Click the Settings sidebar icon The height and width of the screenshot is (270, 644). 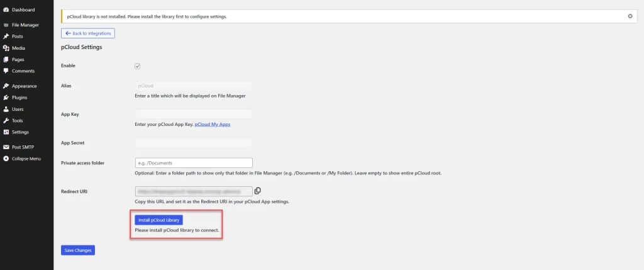(6, 132)
